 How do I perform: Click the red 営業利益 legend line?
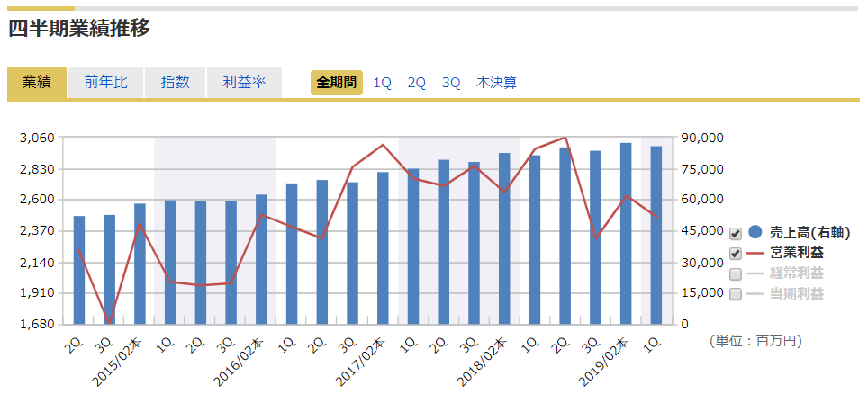tap(755, 253)
